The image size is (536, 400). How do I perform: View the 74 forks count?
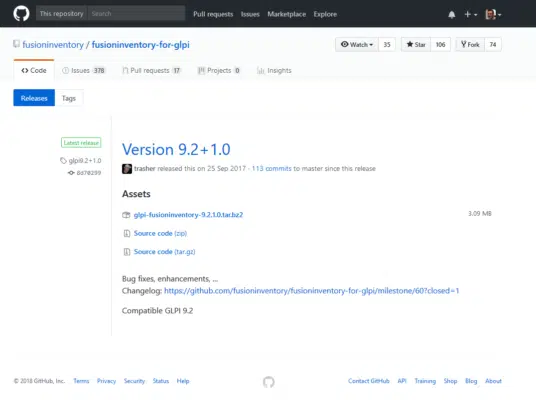tap(493, 44)
